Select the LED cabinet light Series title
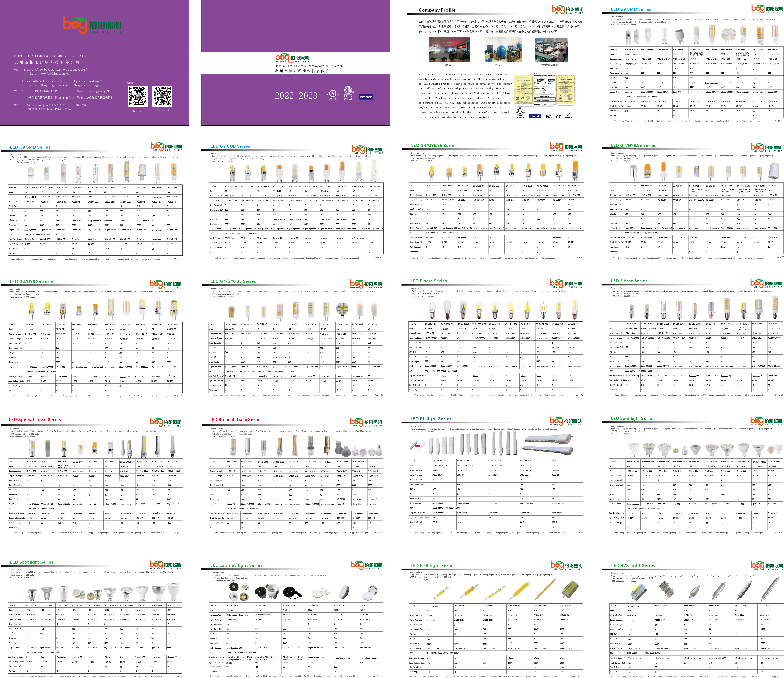The image size is (784, 678). pyautogui.click(x=236, y=565)
